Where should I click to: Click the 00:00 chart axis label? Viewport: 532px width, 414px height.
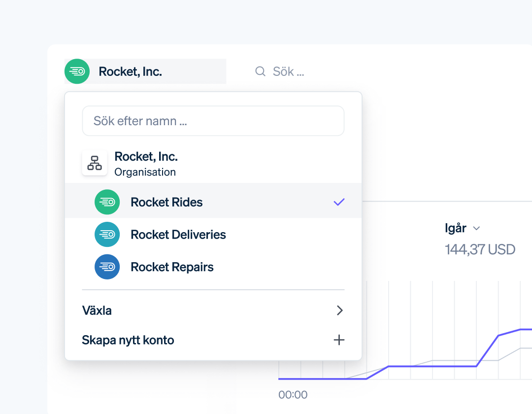click(293, 395)
